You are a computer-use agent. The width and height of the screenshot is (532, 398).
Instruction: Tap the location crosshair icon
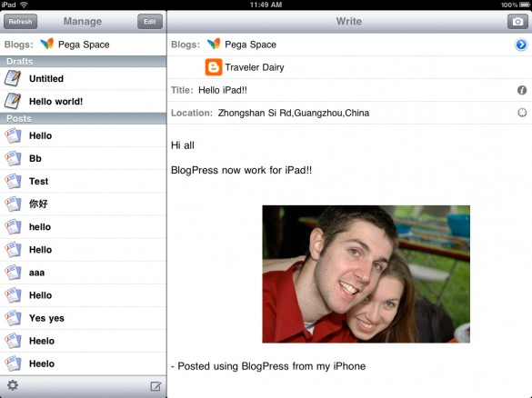(x=522, y=113)
